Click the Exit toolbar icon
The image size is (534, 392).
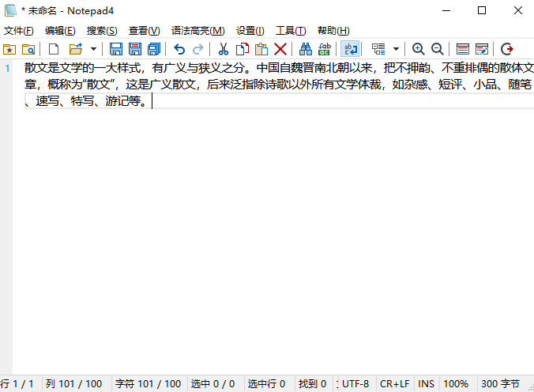tap(507, 50)
